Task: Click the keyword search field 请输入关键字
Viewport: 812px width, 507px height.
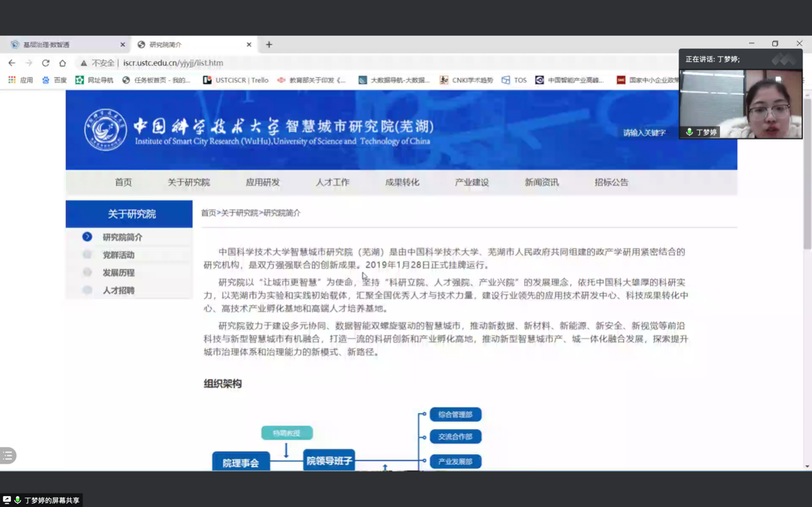Action: pyautogui.click(x=644, y=133)
